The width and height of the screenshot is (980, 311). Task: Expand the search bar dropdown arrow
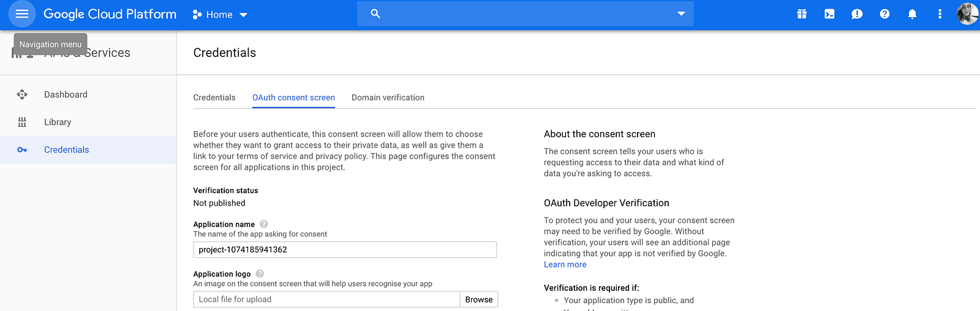681,13
